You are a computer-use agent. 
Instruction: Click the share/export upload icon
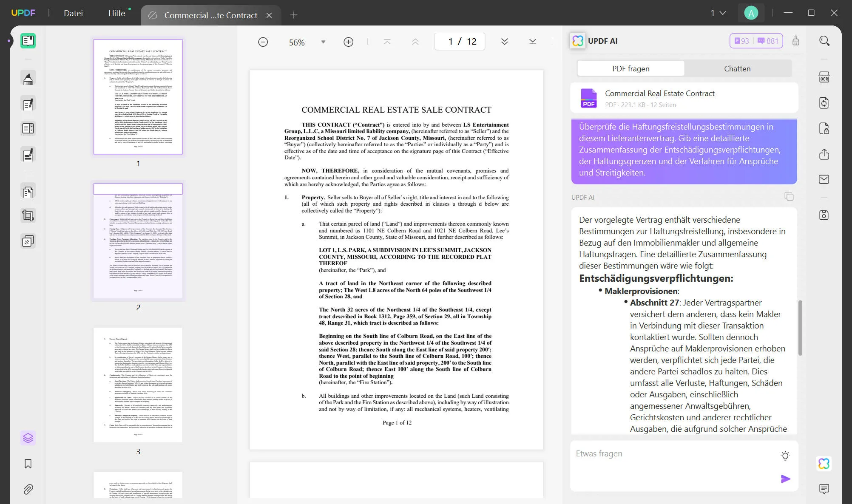pos(824,154)
